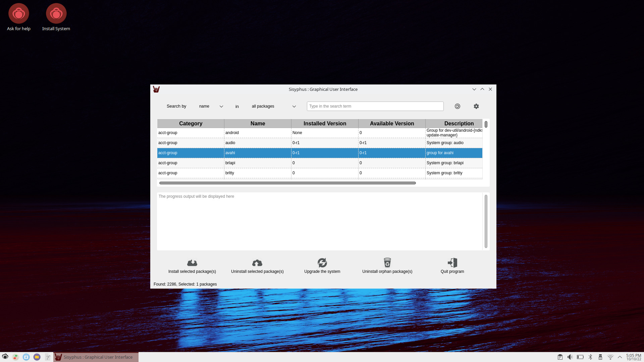Click the Uninstall orphan package(s) trash icon
The height and width of the screenshot is (362, 644).
[387, 262]
